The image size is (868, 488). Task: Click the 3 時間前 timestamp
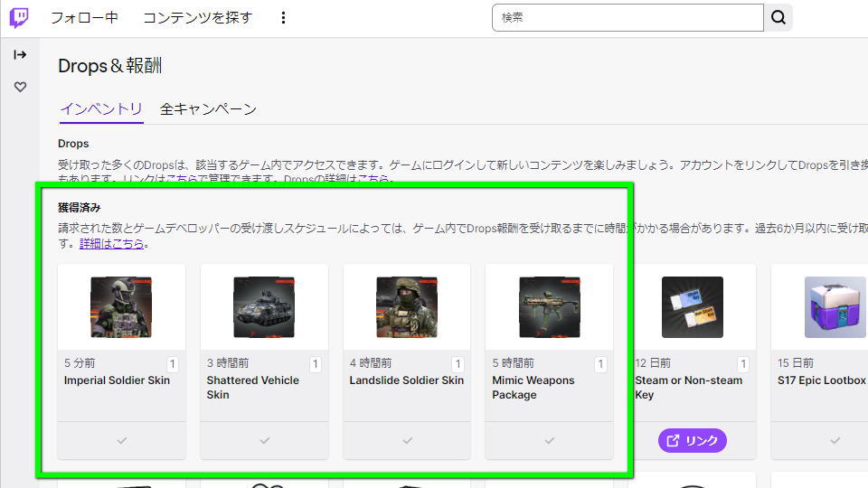click(x=228, y=363)
